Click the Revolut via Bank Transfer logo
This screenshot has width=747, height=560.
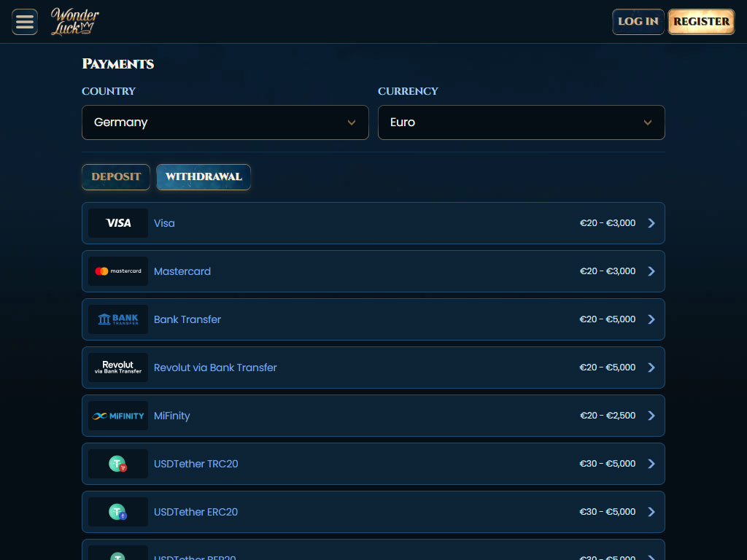point(118,367)
